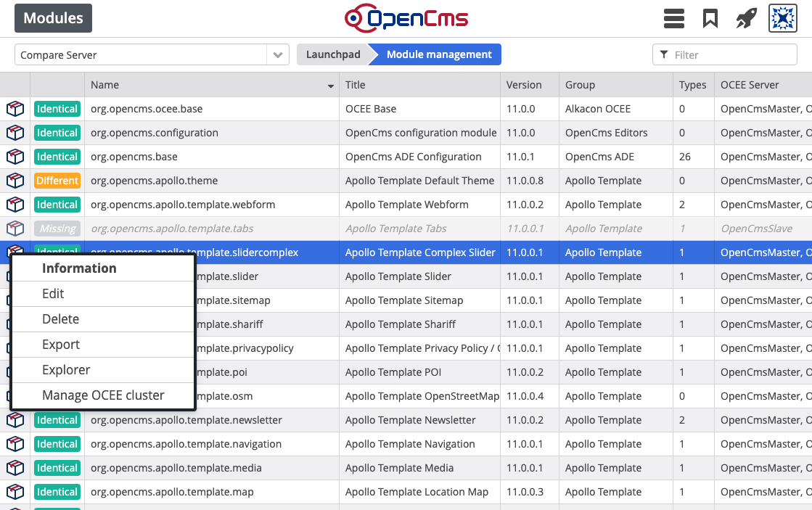812x510 pixels.
Task: Choose Export from context menu
Action: 102,345
